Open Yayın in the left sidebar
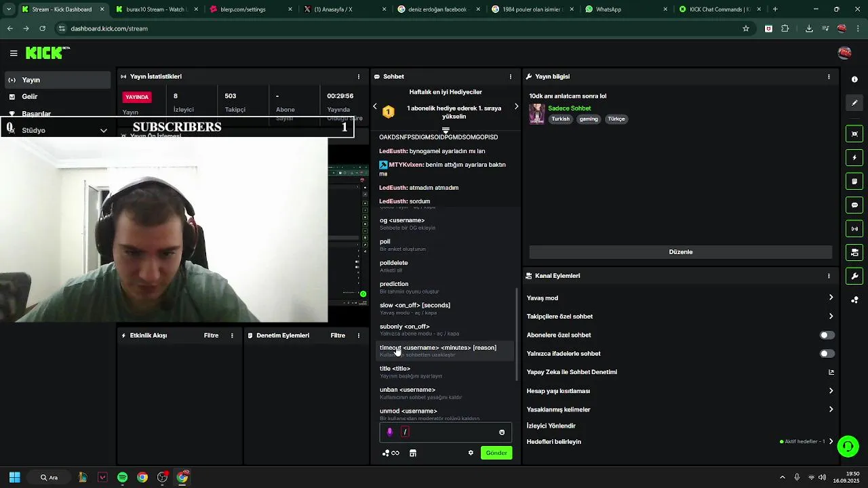 pyautogui.click(x=57, y=80)
